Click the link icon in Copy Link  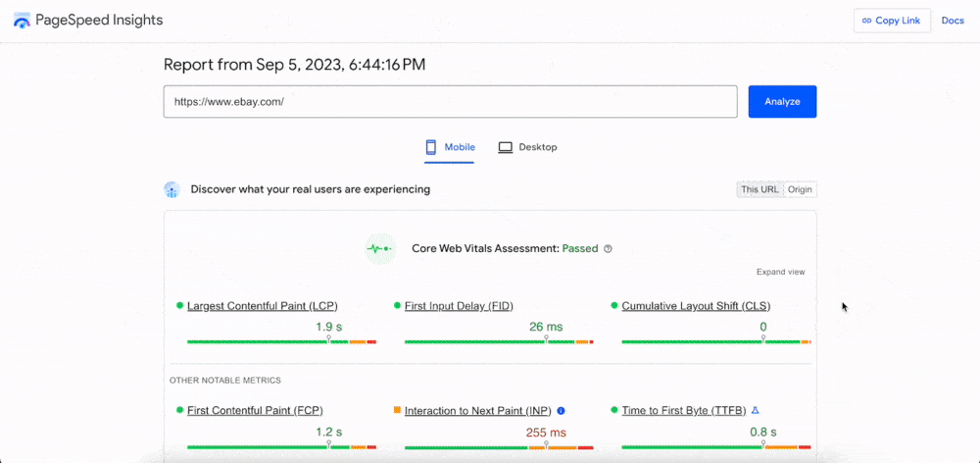[865, 21]
